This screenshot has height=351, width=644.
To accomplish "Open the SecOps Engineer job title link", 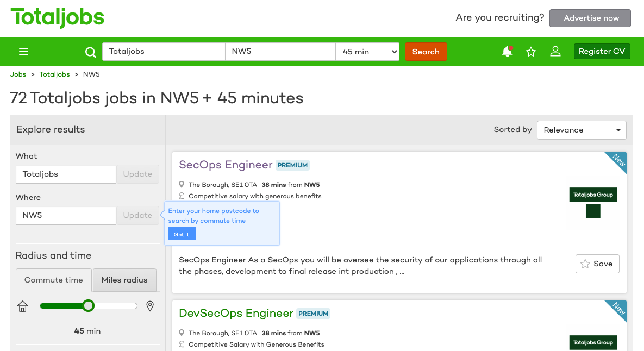I will [226, 165].
